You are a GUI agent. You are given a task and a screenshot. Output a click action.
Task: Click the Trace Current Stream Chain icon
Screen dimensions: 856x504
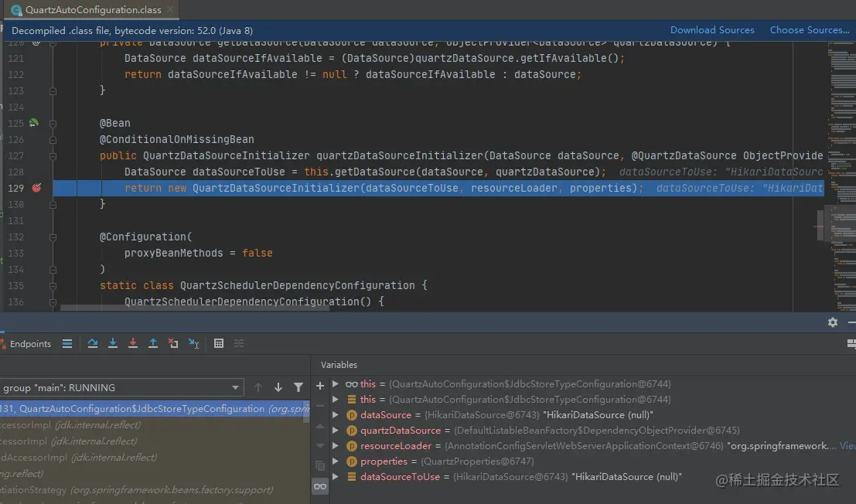[239, 344]
